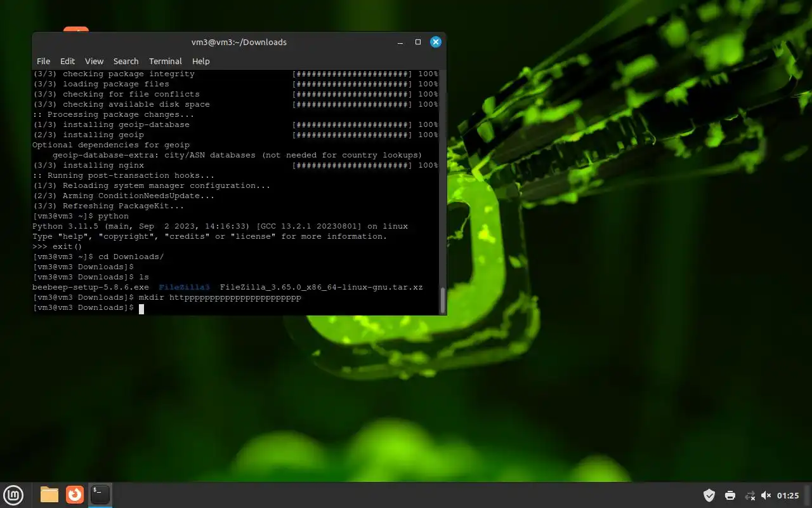
Task: Click the '[vm3@vm3 ~]$ python' line
Action: pyautogui.click(x=81, y=216)
